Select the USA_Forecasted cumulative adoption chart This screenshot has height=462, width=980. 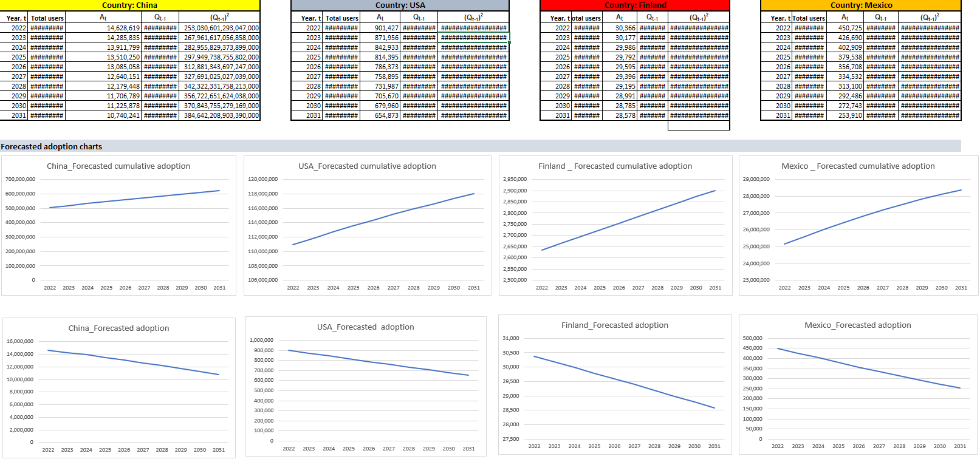point(367,226)
